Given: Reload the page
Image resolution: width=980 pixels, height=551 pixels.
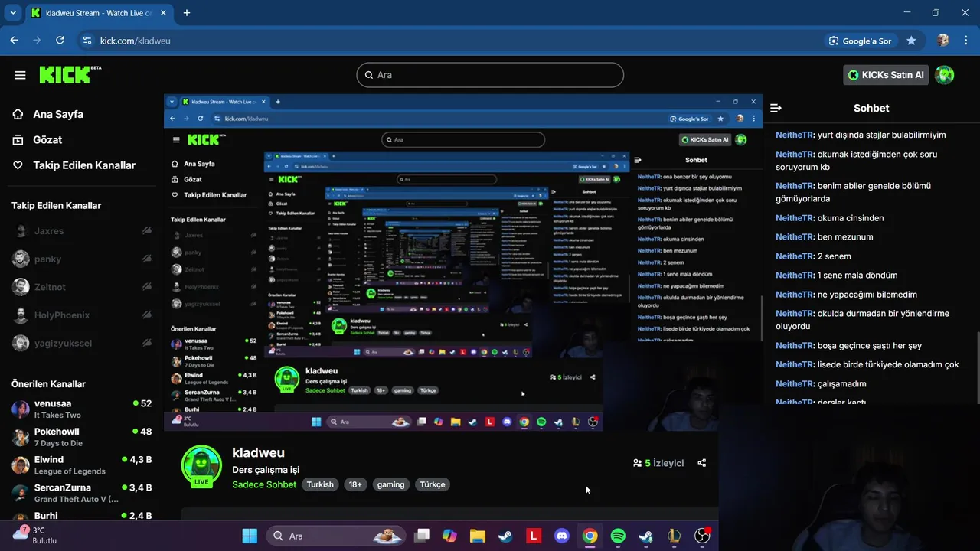Looking at the screenshot, I should tap(60, 41).
